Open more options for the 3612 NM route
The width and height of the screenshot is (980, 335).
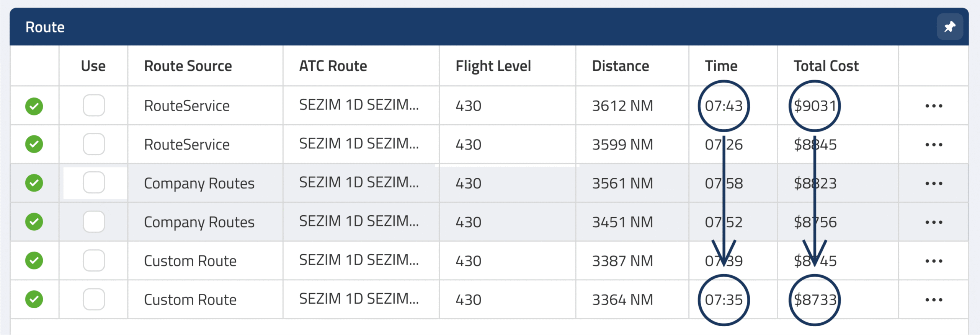click(934, 106)
